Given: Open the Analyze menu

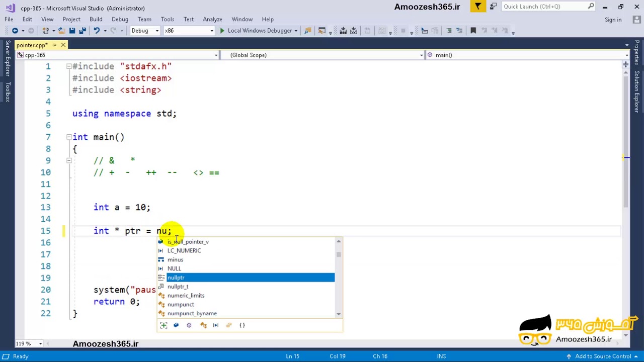Looking at the screenshot, I should pos(212,19).
